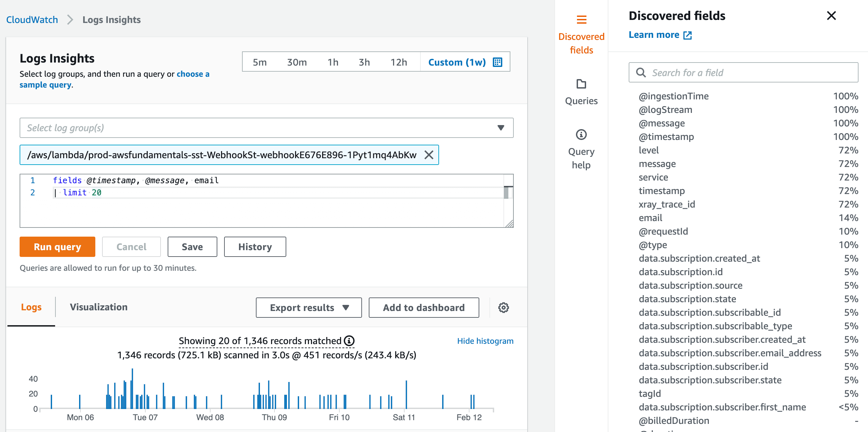Viewport: 868px width, 432px height.
Task: Open the results settings gear icon
Action: (504, 308)
